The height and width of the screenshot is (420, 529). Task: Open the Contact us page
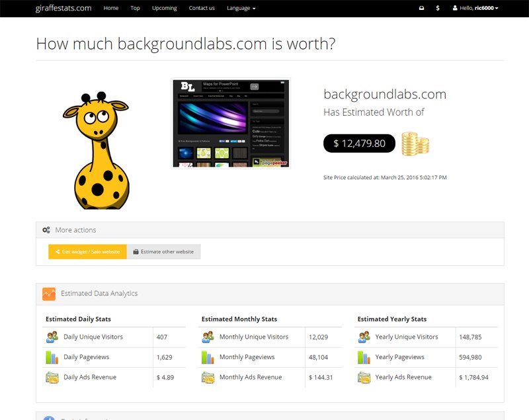point(202,8)
